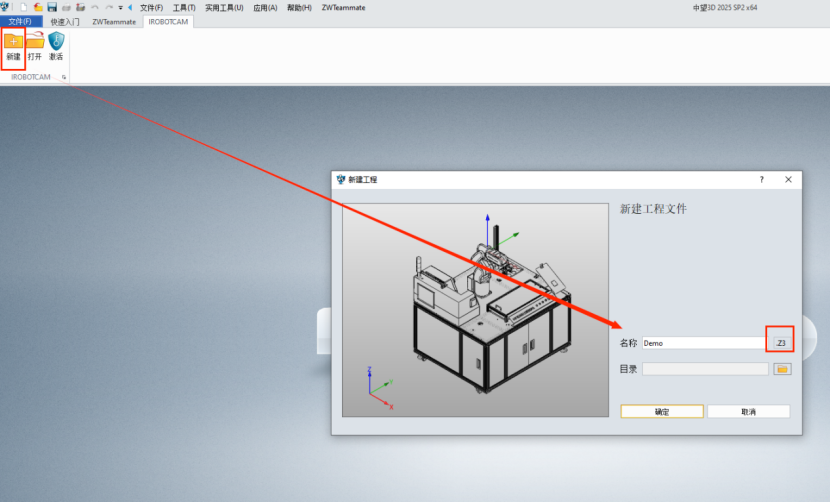The width and height of the screenshot is (830, 502).
Task: Click the 名称 name input field
Action: [705, 343]
